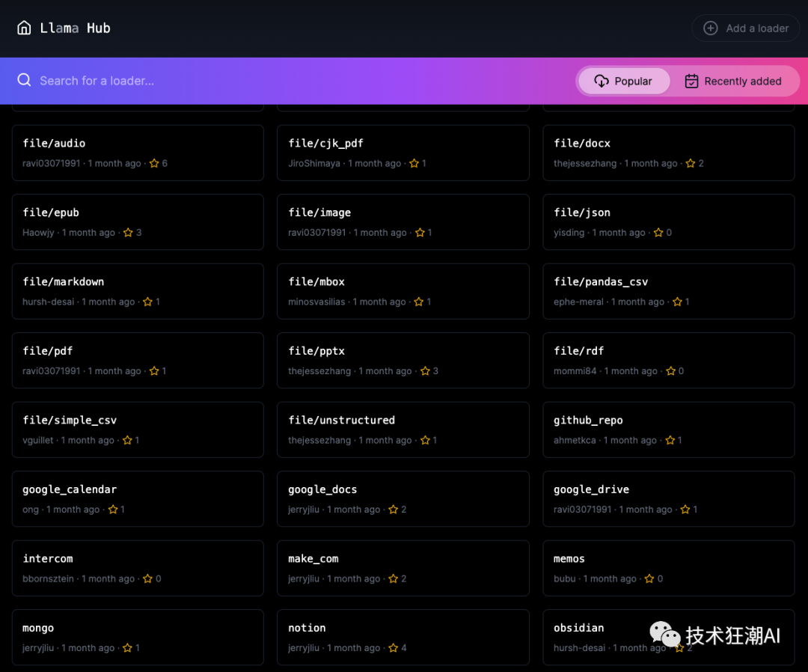Open the file/epub loader title
The image size is (808, 672).
pyautogui.click(x=51, y=213)
